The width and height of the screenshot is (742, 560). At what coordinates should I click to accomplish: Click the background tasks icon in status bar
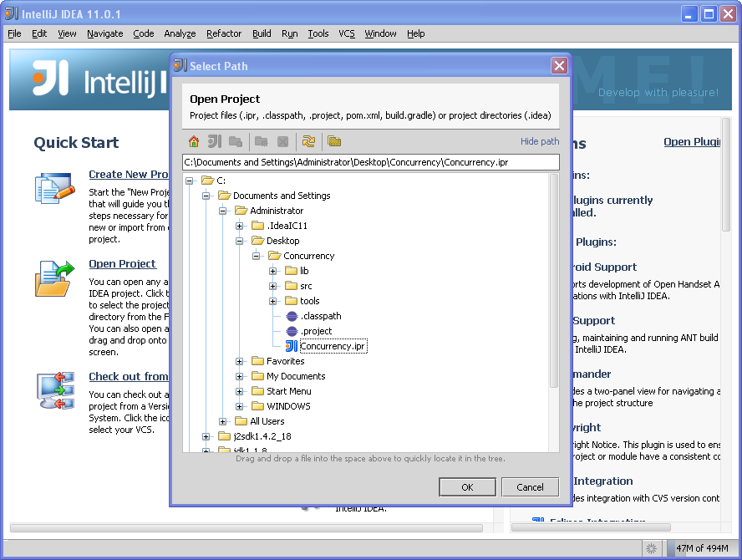coord(652,548)
